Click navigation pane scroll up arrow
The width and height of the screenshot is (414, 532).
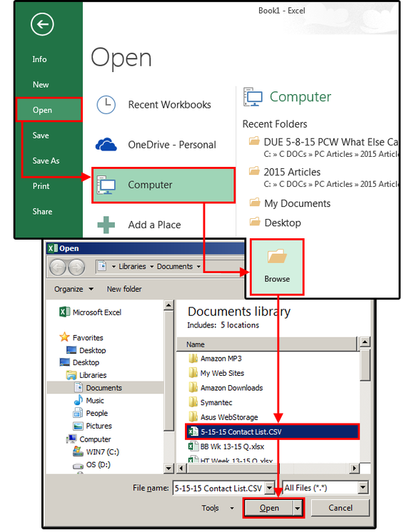(x=168, y=305)
